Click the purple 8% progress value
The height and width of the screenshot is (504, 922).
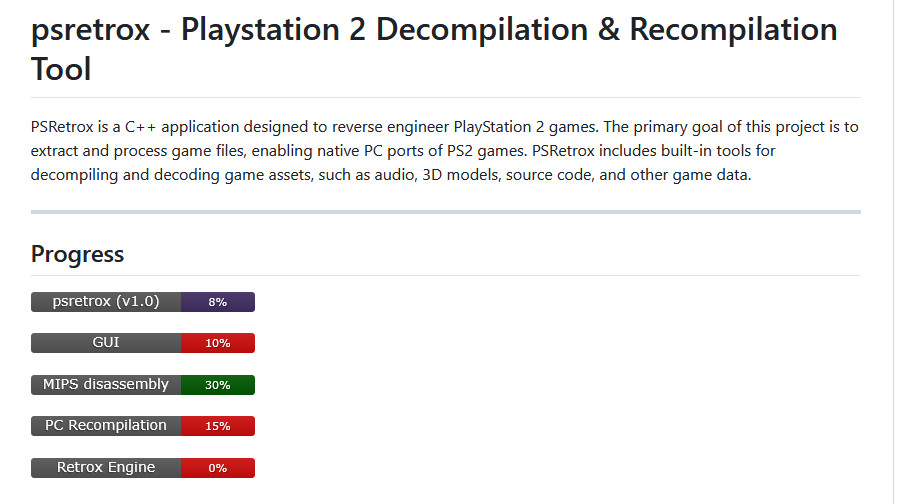(218, 302)
